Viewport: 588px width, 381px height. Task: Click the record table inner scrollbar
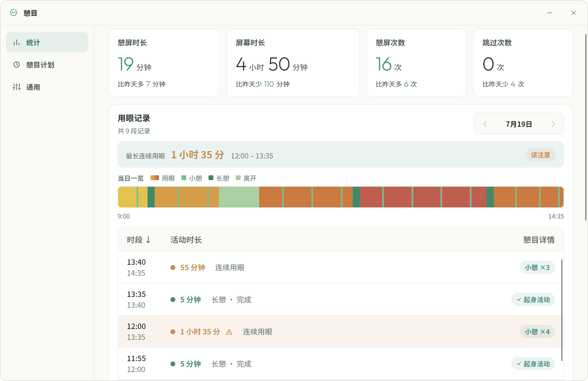(562, 310)
